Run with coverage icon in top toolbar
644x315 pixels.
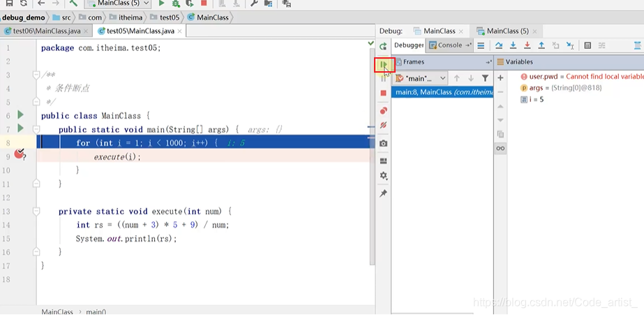[x=189, y=3]
